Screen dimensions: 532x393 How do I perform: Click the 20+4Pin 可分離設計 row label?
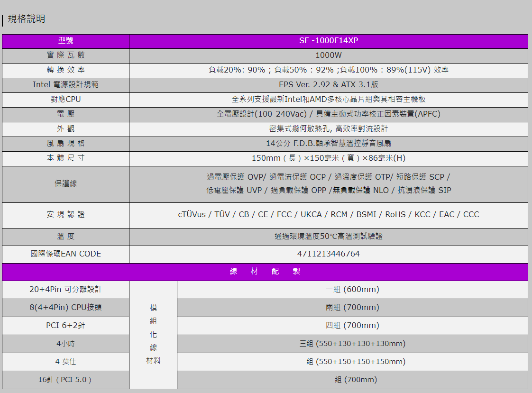point(65,290)
